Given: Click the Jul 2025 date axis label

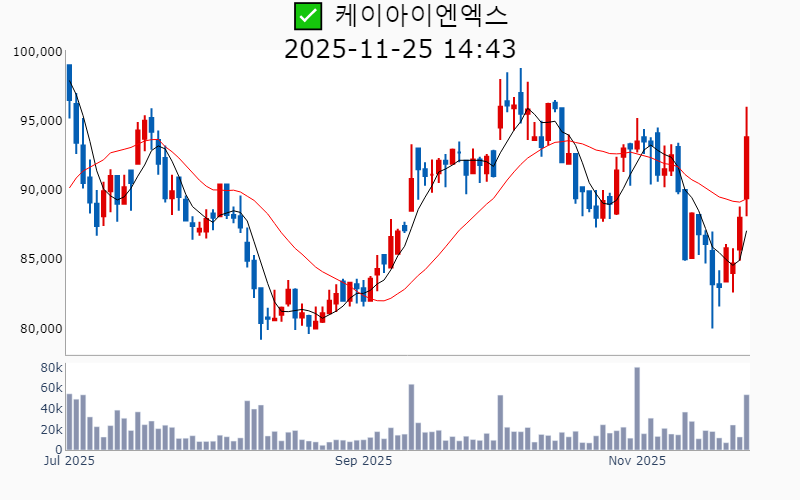Looking at the screenshot, I should tap(69, 461).
